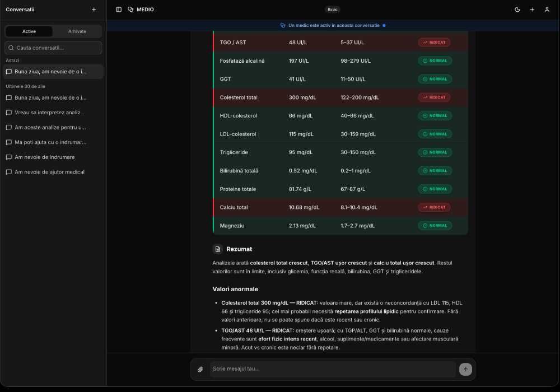Click the RIDICAT badge for TGO / AST
Image resolution: width=560 pixels, height=392 pixels.
435,43
